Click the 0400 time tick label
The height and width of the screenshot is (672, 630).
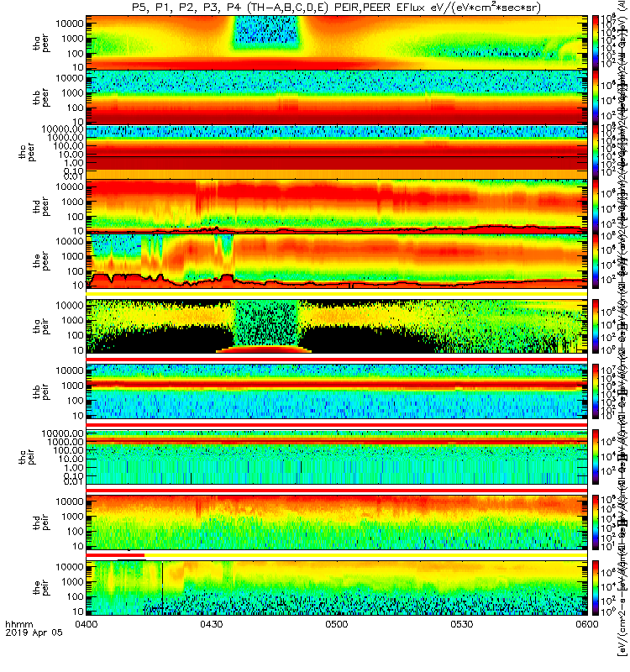coord(87,624)
